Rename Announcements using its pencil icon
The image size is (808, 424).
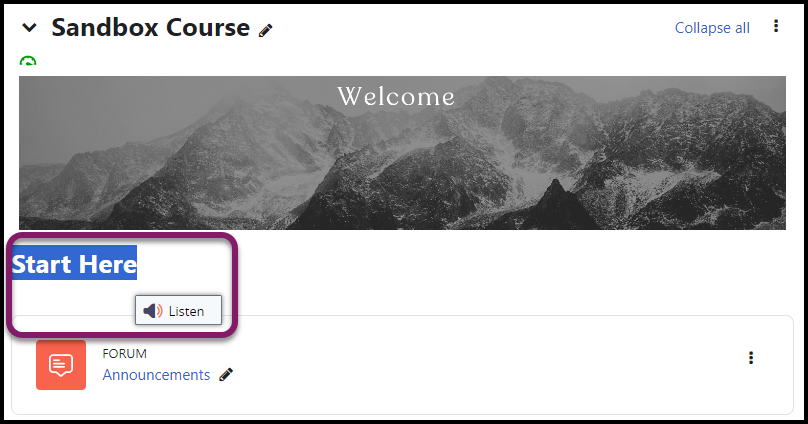[226, 375]
